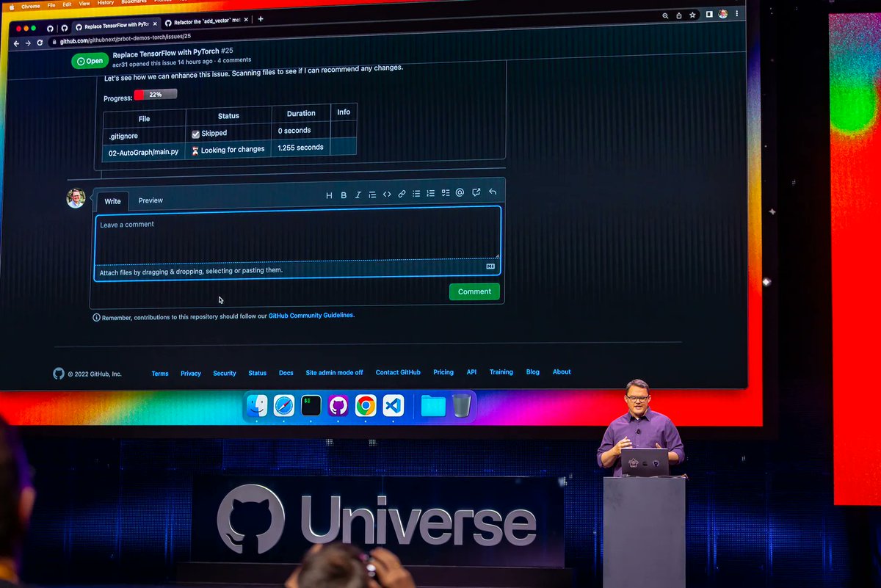Click the green Comment button
Image resolution: width=881 pixels, height=588 pixels.
pos(474,291)
